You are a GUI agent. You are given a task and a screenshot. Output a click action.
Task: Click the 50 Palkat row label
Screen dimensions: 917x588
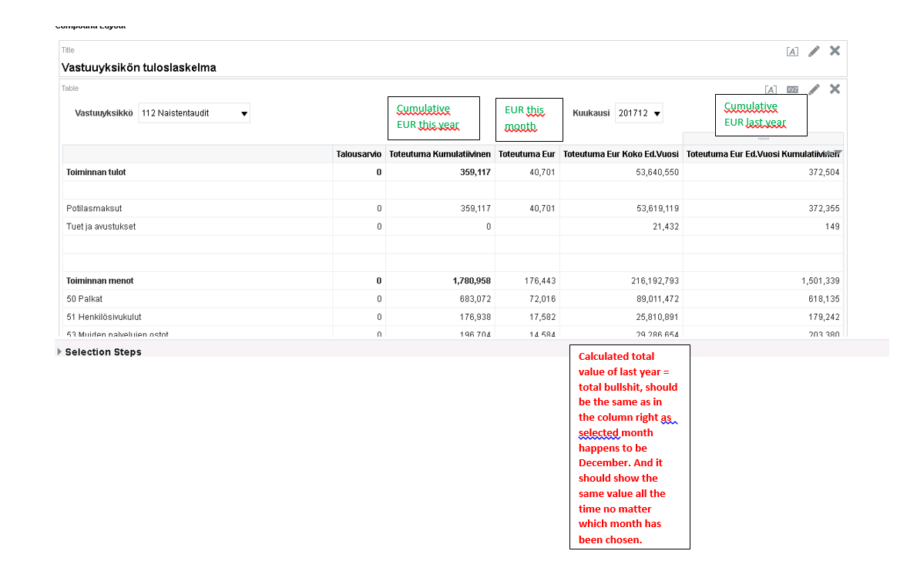coord(84,299)
